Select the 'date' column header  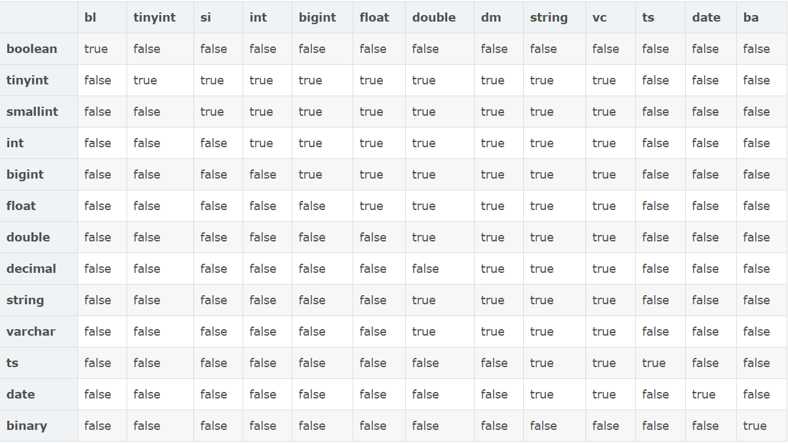(706, 18)
